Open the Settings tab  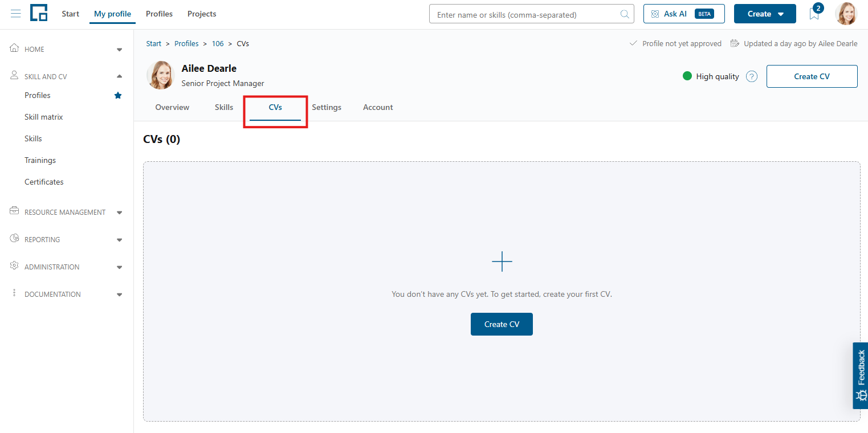pyautogui.click(x=327, y=107)
